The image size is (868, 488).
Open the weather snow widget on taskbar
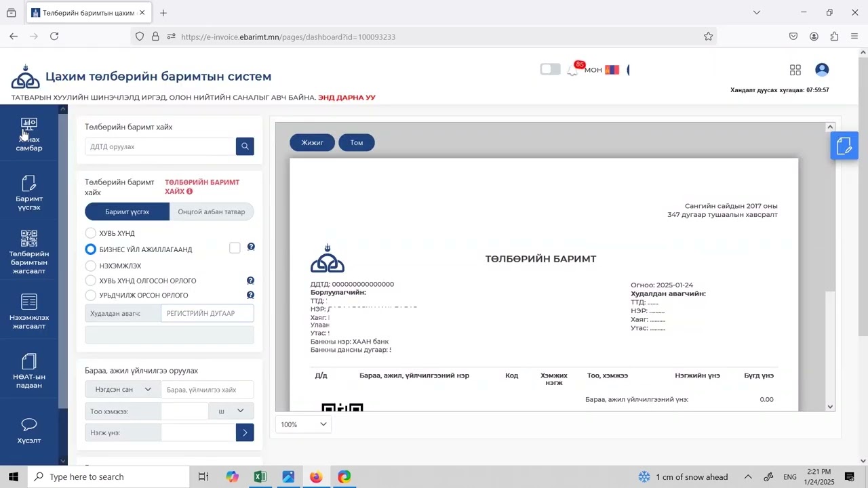click(683, 476)
